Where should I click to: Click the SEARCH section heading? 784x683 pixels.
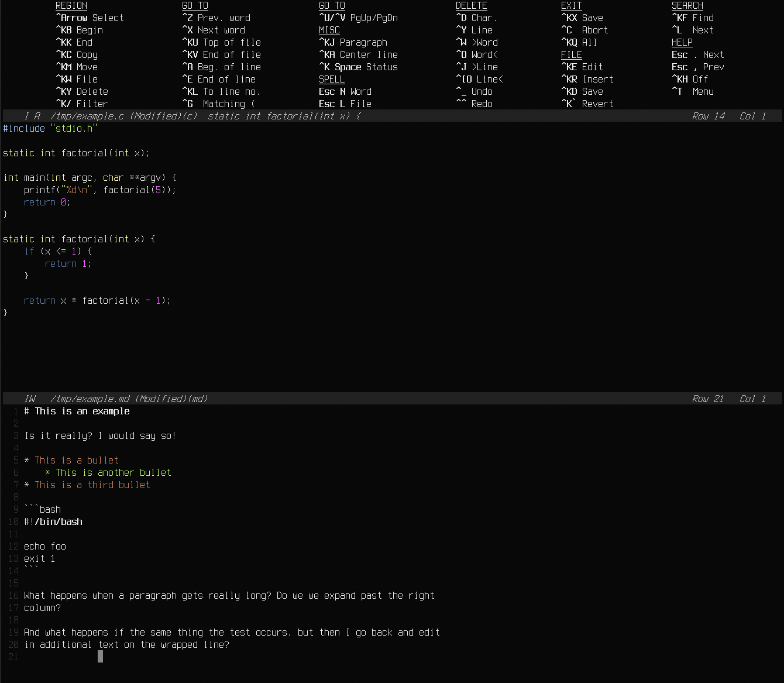pos(687,5)
